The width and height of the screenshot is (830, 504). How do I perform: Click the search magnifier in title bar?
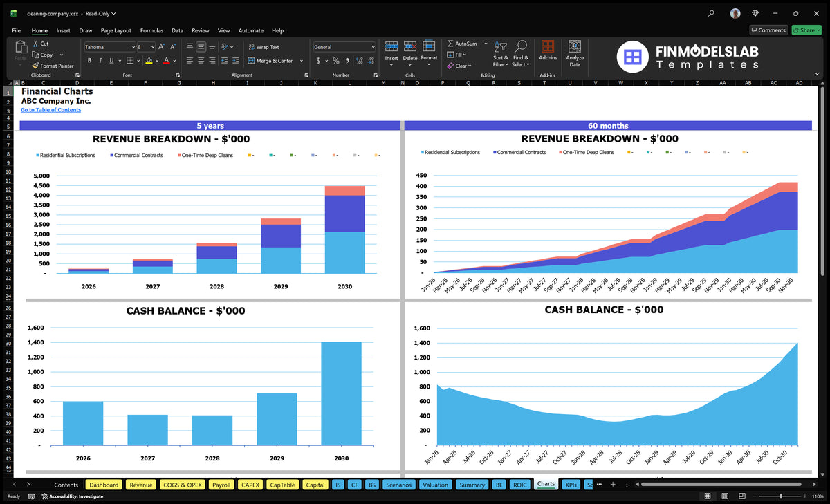712,13
